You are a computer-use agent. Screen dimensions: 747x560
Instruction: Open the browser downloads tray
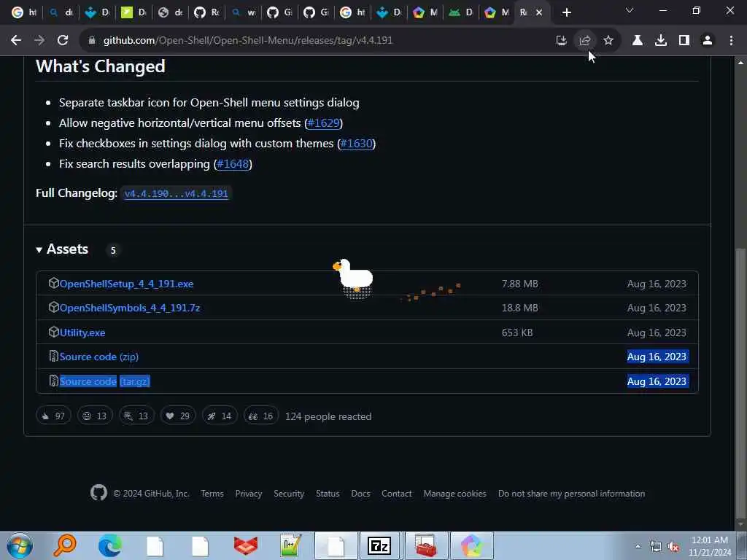(x=661, y=41)
